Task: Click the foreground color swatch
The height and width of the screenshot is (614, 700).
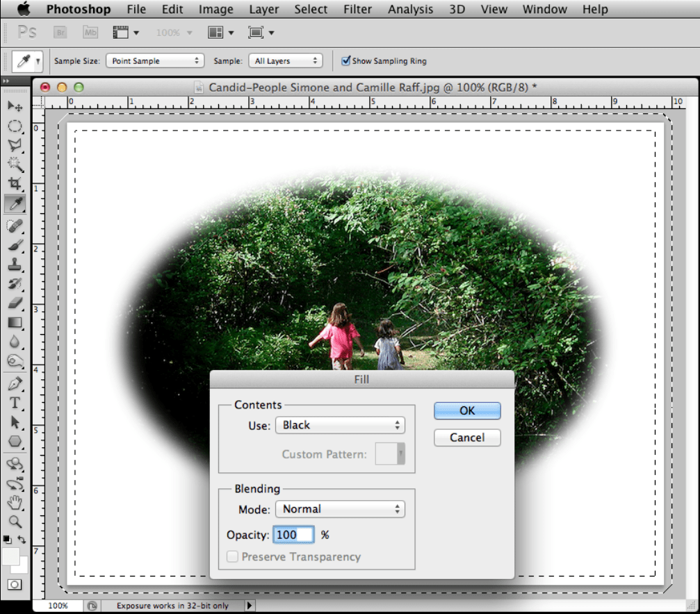Action: point(10,556)
